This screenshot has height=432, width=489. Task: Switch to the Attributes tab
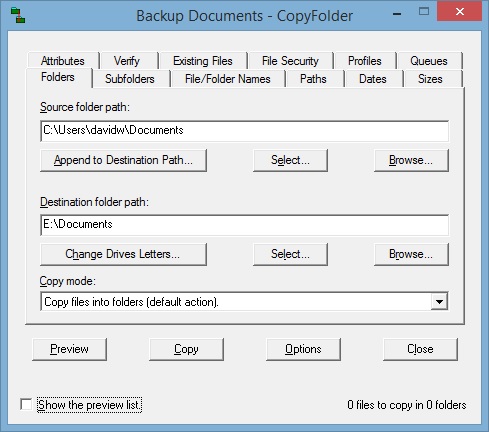[x=63, y=61]
